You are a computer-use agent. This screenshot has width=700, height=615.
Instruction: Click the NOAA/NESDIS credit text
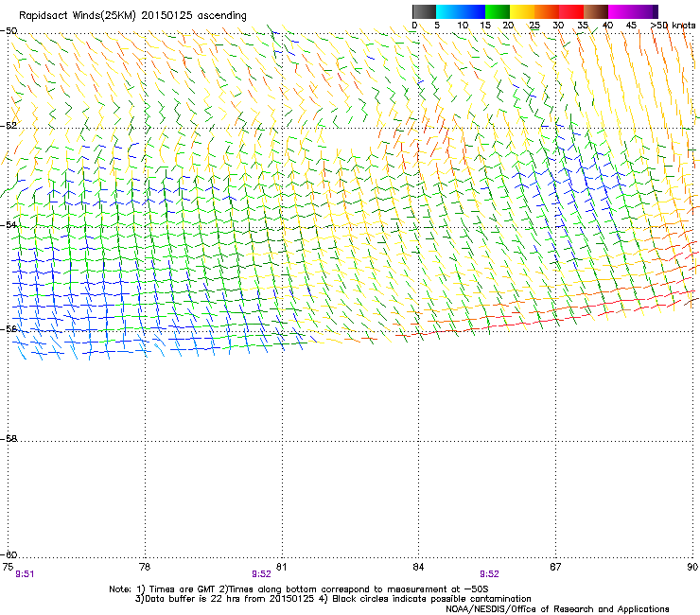point(557,609)
